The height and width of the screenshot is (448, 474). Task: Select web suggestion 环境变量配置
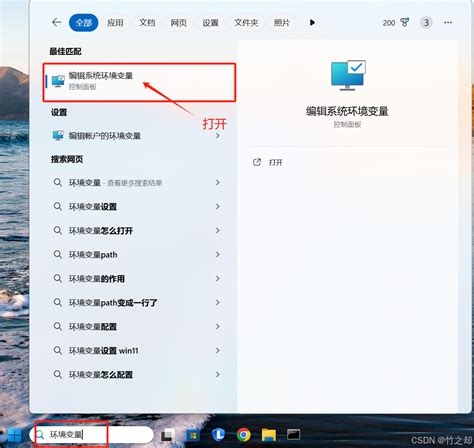[x=137, y=327]
